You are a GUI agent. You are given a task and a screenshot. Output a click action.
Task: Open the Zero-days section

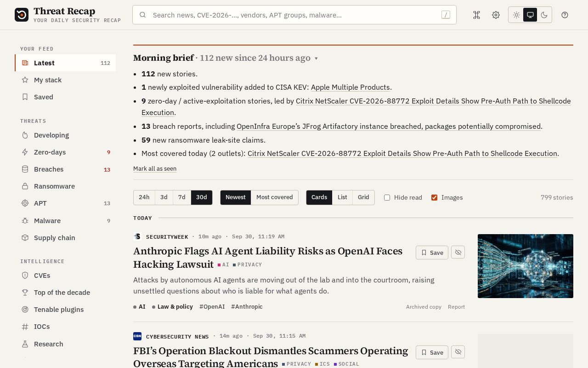(65, 152)
